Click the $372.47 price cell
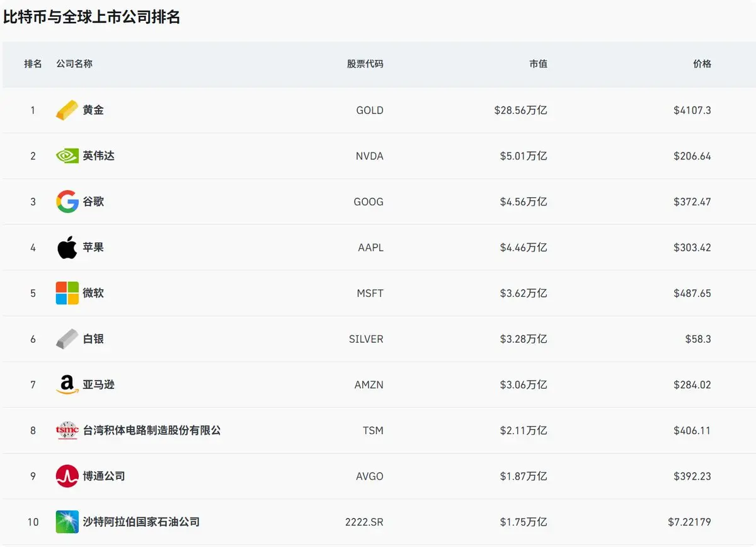756x547 pixels. [x=692, y=202]
